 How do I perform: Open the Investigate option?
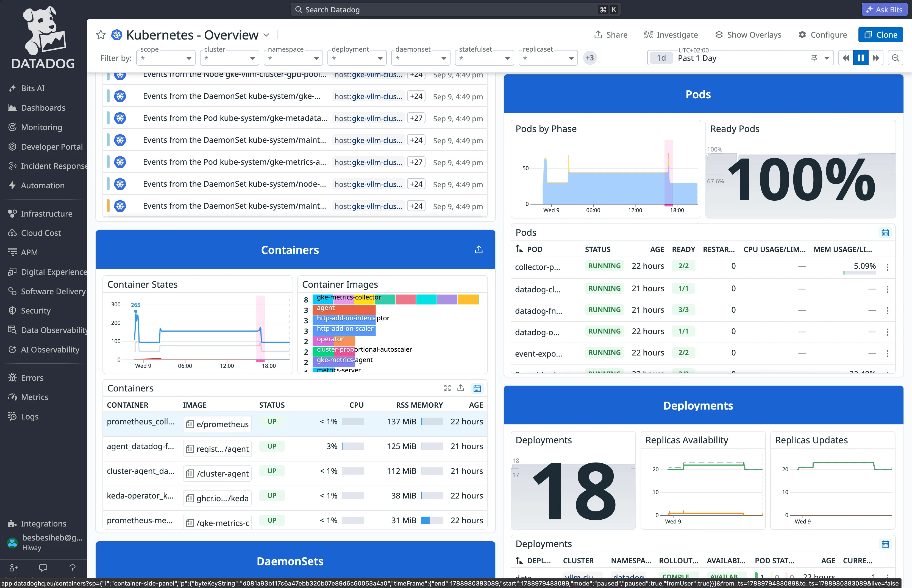(671, 35)
